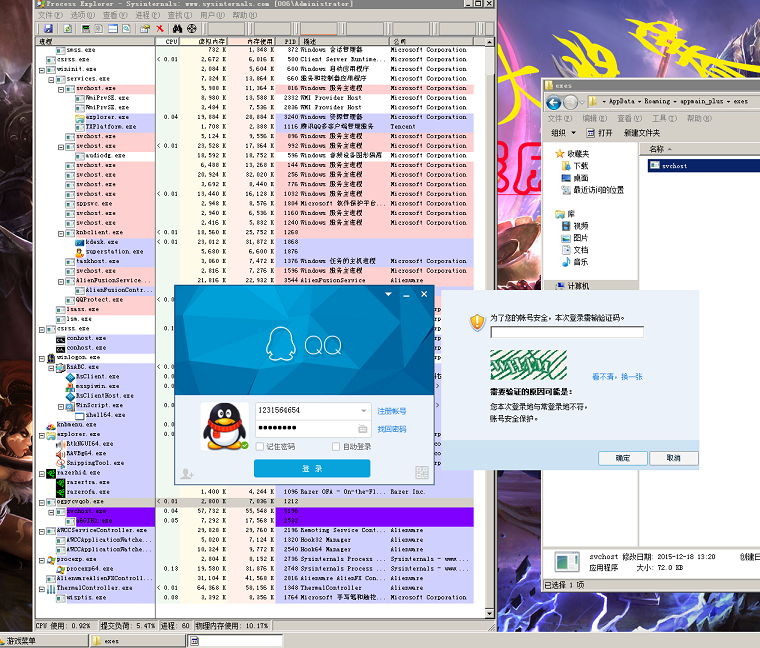
Task: Collapse the AWCCServiceController.exe tree node
Action: (42, 531)
